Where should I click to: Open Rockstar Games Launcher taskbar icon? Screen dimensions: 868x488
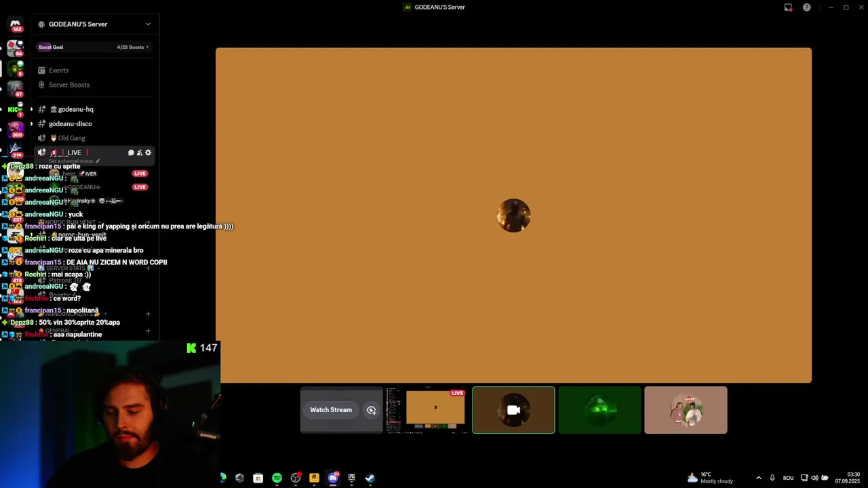click(314, 478)
